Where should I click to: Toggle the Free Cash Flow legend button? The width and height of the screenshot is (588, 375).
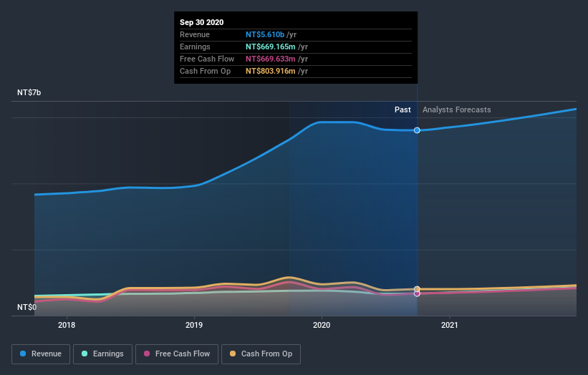point(177,354)
